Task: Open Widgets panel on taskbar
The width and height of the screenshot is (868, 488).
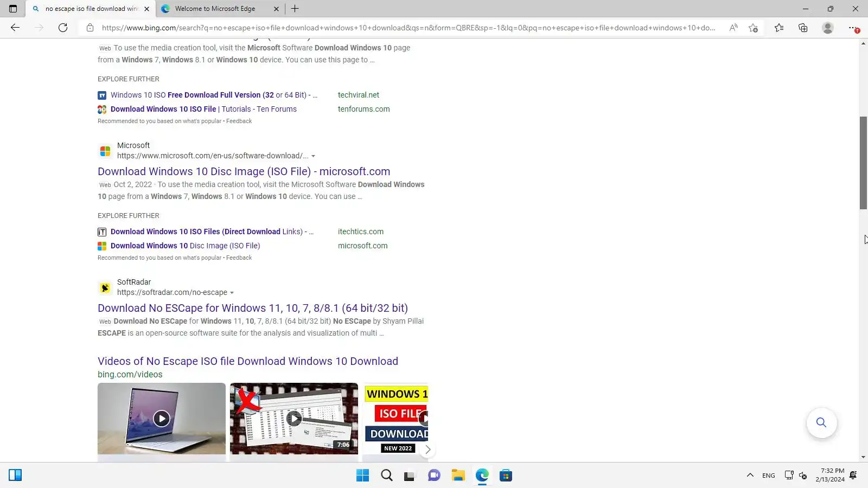Action: [15, 476]
